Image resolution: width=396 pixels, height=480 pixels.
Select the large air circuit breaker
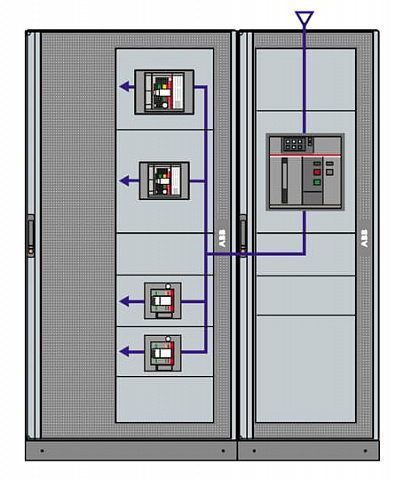point(305,172)
